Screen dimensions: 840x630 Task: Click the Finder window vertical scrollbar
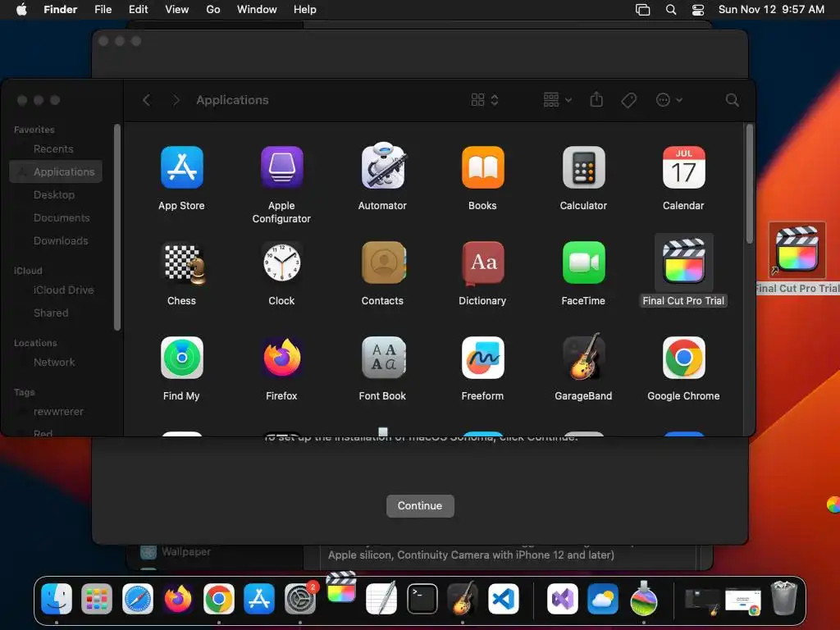[750, 184]
